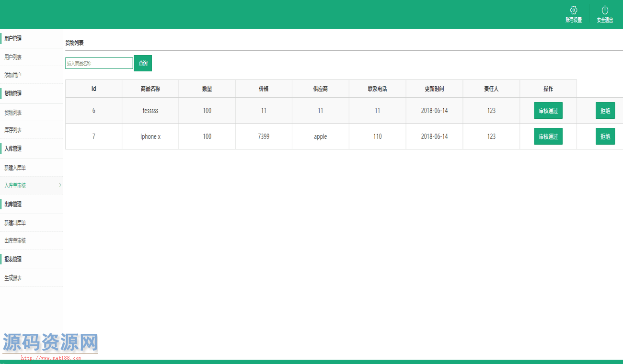Open 添加用户 in the sidebar
The width and height of the screenshot is (623, 364).
point(13,75)
